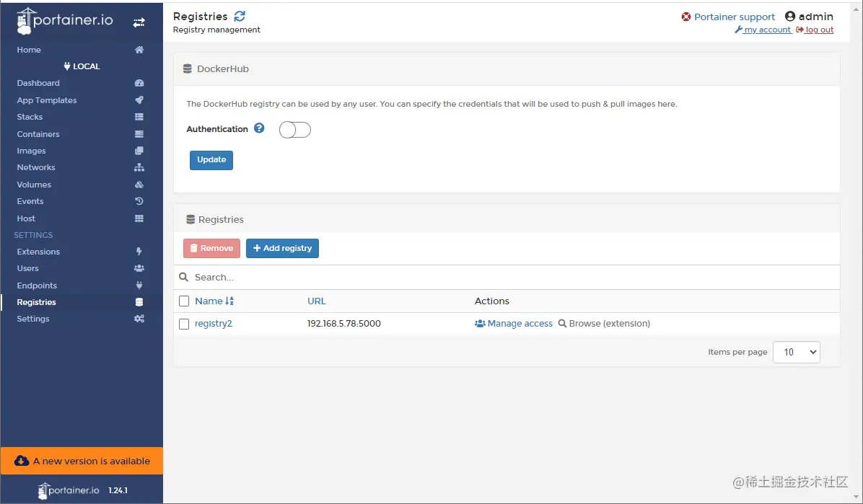Viewport: 863px width, 504px height.
Task: Click the Networks sitemap icon
Action: coord(139,167)
